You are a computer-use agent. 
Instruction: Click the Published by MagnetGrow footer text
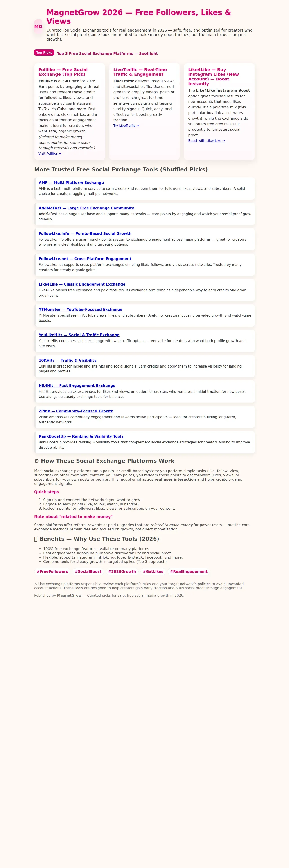[109, 595]
